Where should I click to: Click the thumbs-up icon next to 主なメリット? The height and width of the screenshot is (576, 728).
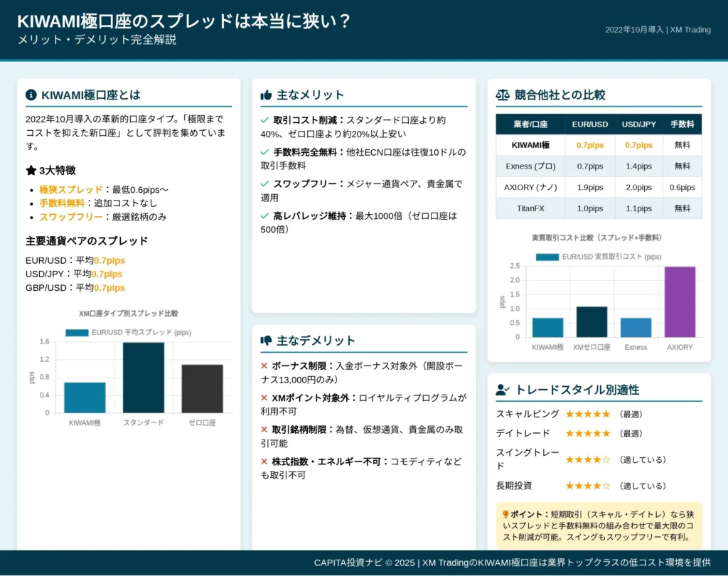266,95
